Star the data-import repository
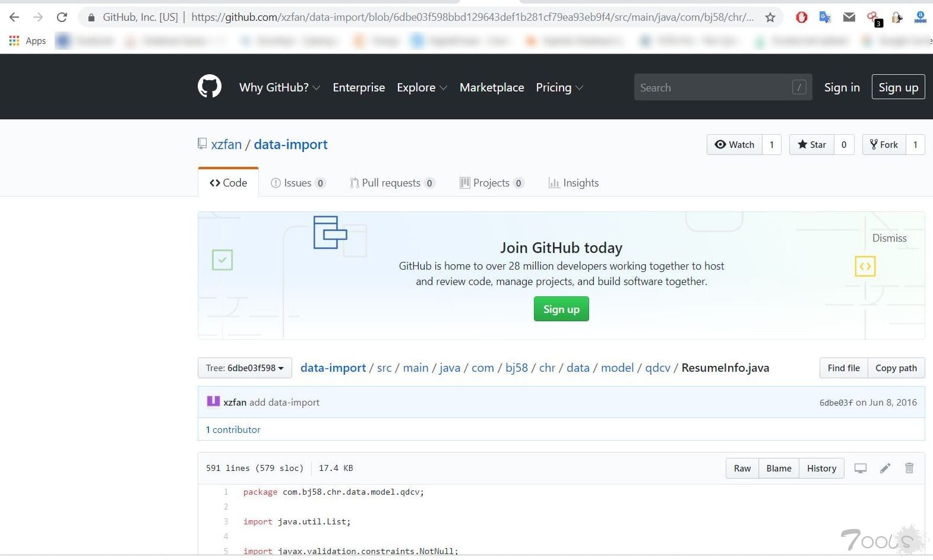This screenshot has width=933, height=560. (812, 144)
